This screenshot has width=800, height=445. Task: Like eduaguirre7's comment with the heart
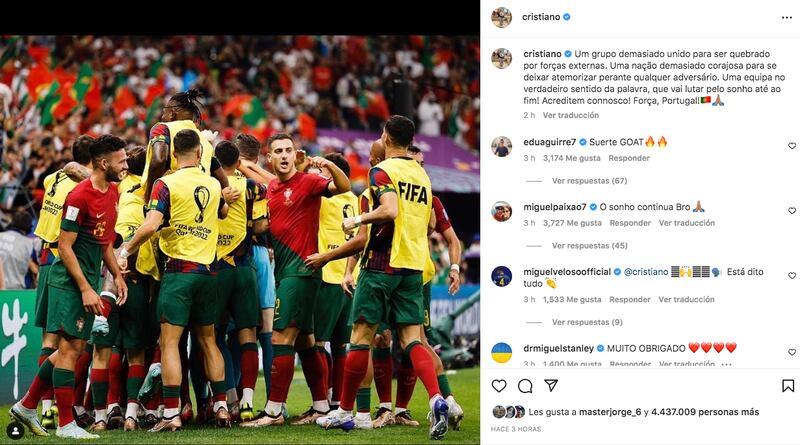coord(792,146)
